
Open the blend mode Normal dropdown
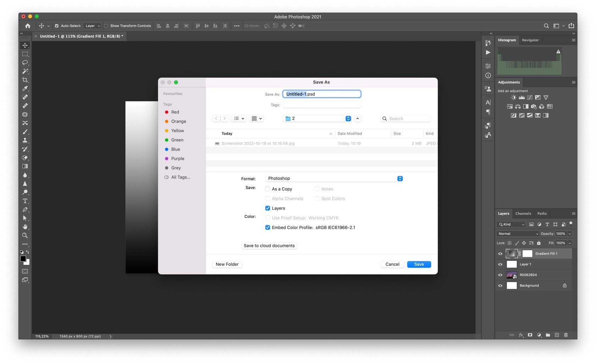tap(518, 234)
